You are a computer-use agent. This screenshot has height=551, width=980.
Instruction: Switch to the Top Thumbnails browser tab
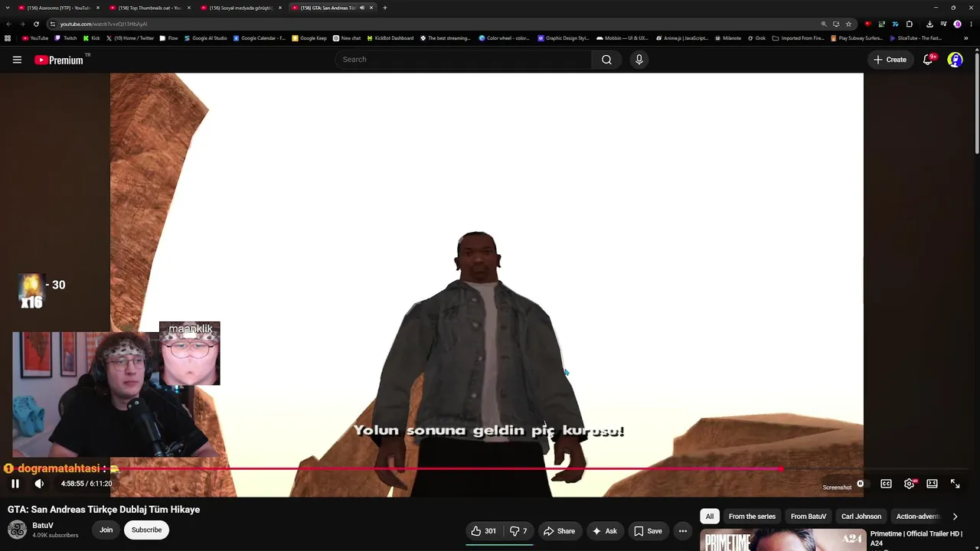pos(149,8)
